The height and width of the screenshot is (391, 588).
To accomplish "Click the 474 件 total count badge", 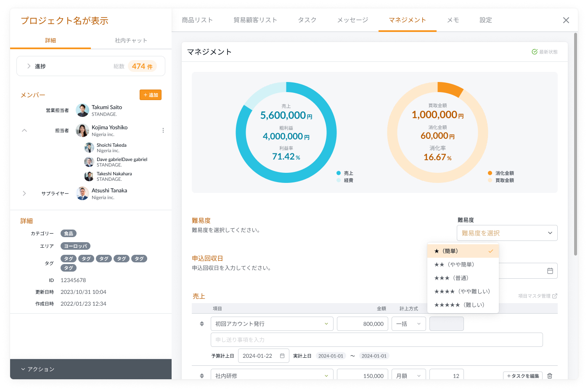I will (x=142, y=66).
